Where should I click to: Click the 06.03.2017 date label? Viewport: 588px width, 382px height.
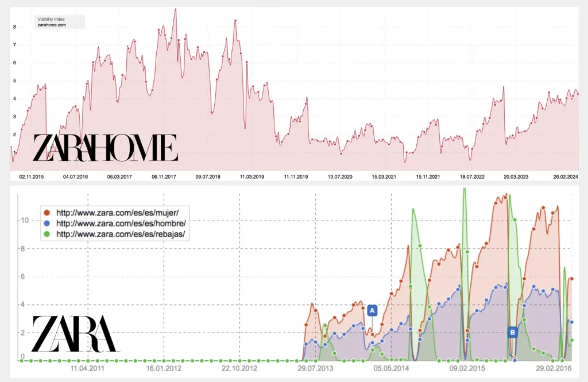coord(119,177)
